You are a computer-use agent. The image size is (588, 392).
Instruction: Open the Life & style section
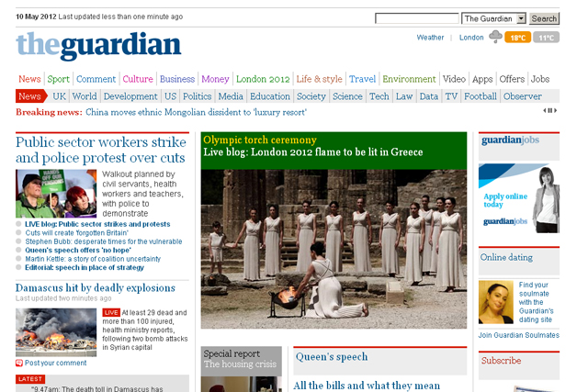pos(319,79)
